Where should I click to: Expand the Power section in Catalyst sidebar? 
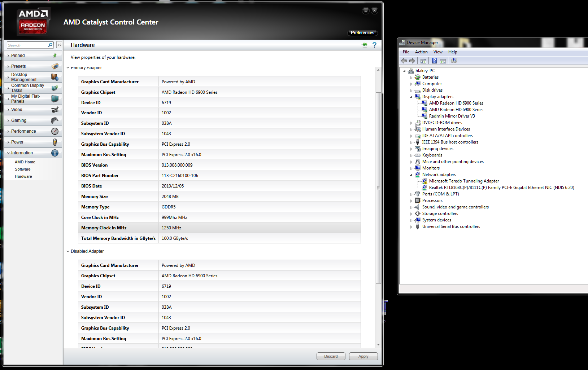[x=8, y=142]
